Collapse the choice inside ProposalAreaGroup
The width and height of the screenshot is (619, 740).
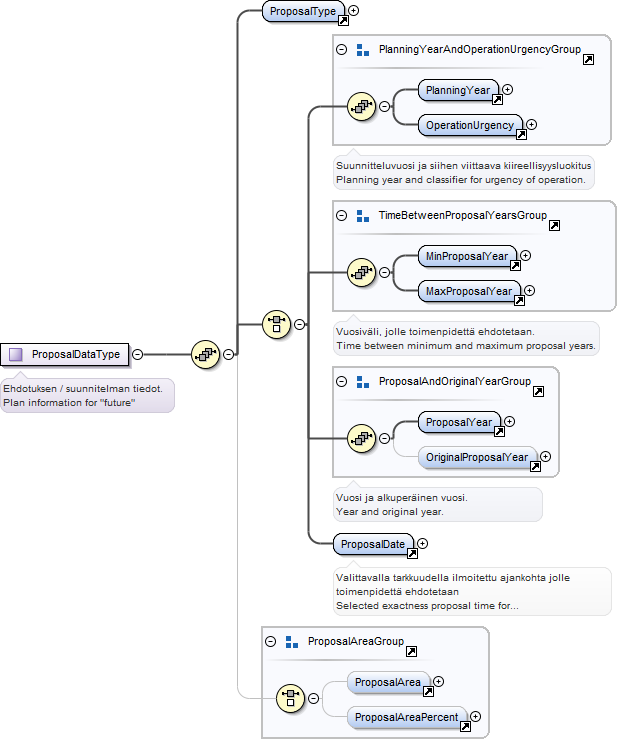313,698
